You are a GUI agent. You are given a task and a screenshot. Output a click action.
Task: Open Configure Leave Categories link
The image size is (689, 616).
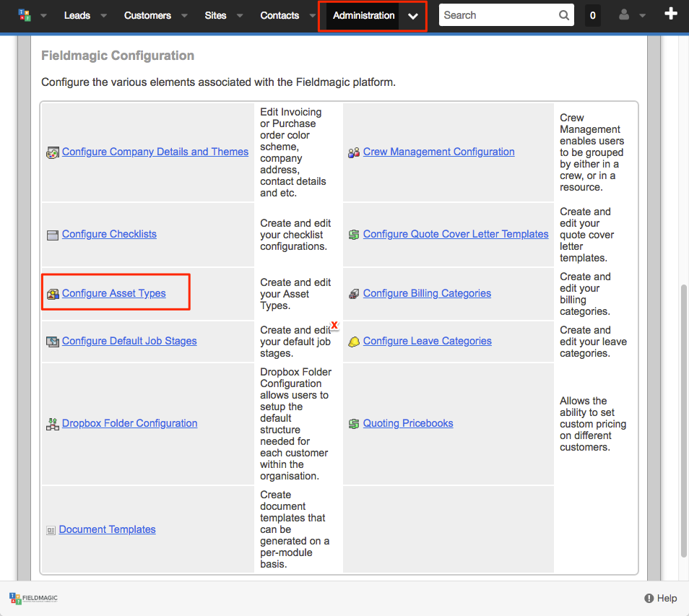427,341
